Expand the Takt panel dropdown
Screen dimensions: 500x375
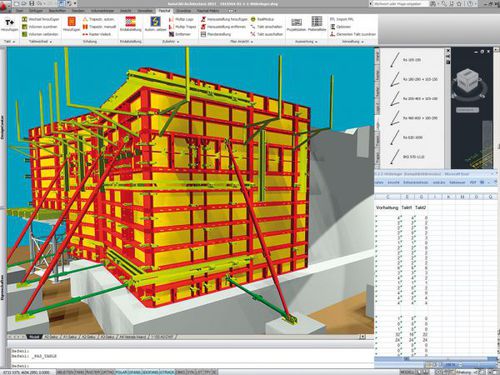coord(14,42)
